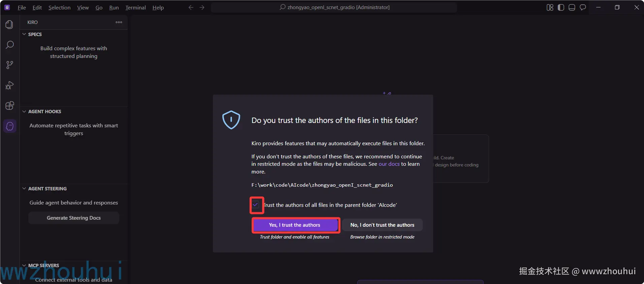Follow the 'our docs' link
644x284 pixels.
[389, 164]
